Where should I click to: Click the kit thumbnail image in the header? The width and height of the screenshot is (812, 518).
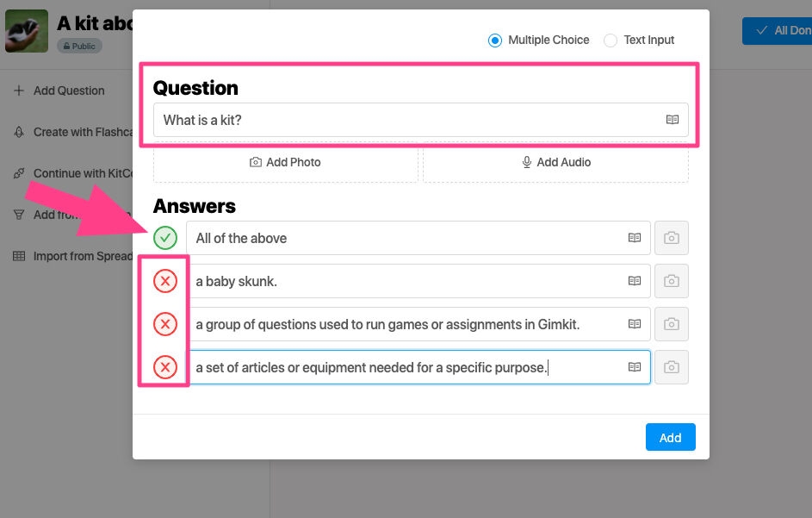[x=27, y=32]
